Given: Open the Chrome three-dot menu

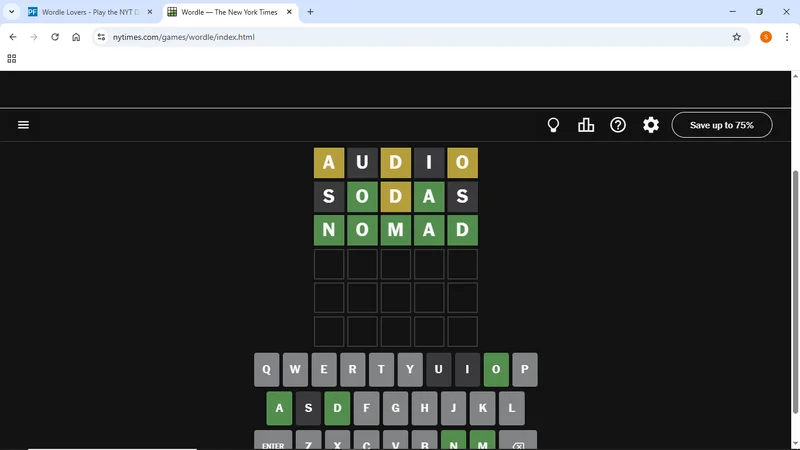Looking at the screenshot, I should [787, 37].
